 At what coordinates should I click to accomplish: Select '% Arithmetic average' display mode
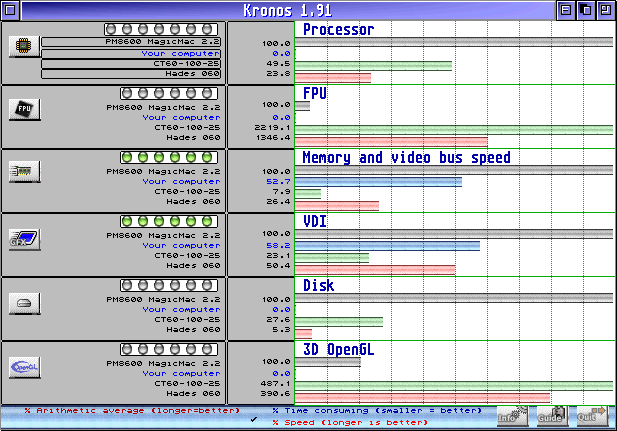[x=131, y=410]
